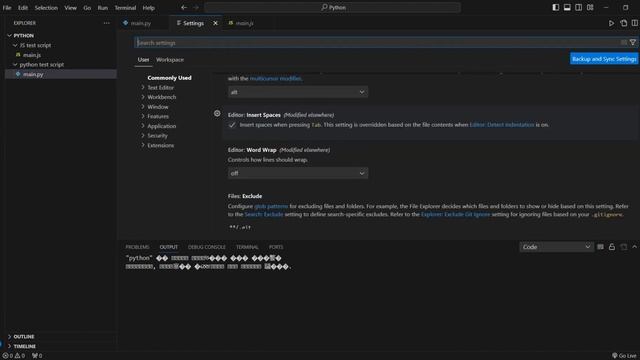The height and width of the screenshot is (360, 640).
Task: Open View menu
Action: pos(70,7)
